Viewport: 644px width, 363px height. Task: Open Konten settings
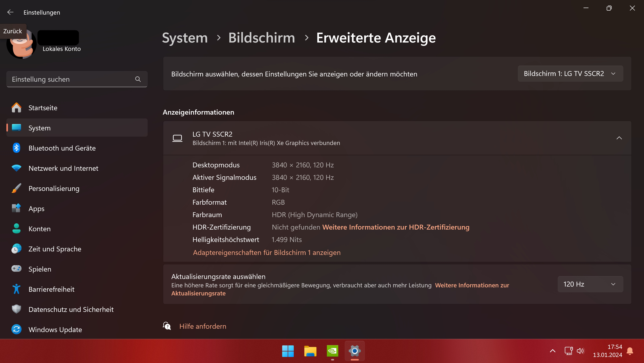coord(39,229)
